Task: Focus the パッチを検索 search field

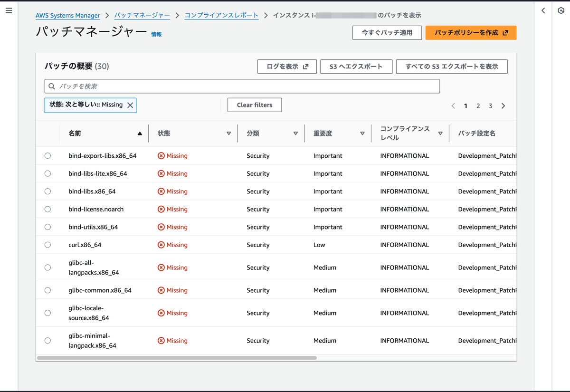Action: (242, 86)
